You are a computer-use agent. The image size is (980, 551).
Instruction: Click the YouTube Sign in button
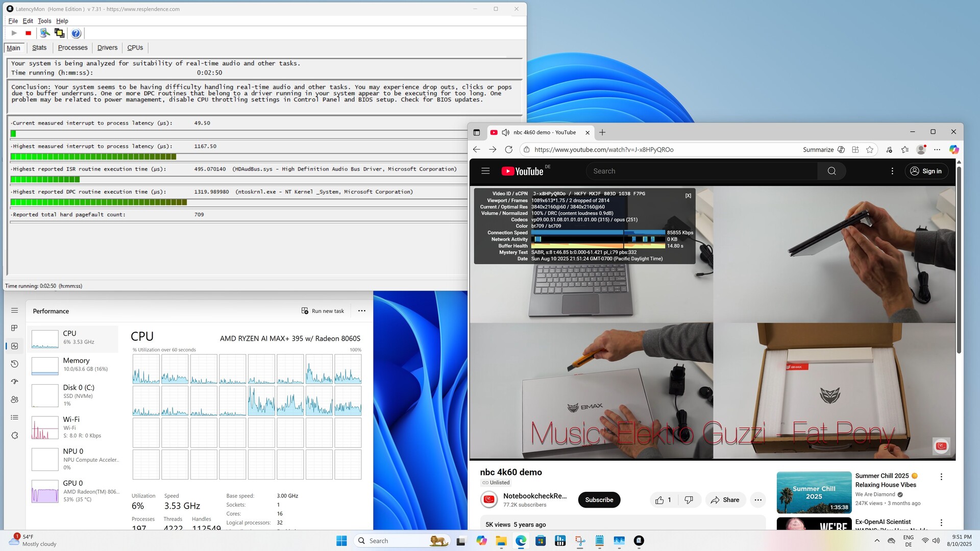(926, 171)
